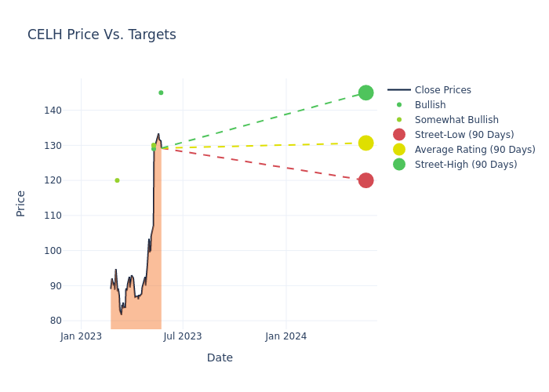549x392 pixels.
Task: Click the Somewhat Bullish dot at 120
Action: (x=117, y=180)
